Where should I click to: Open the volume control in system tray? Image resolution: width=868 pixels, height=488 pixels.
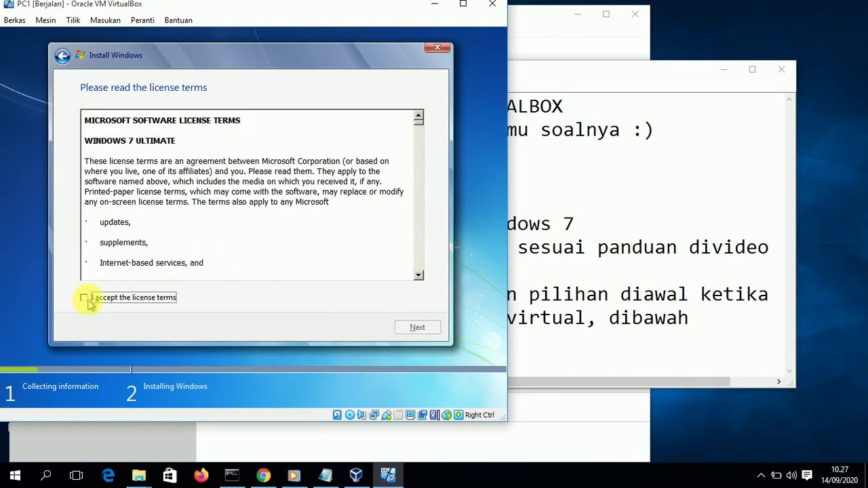pyautogui.click(x=791, y=475)
